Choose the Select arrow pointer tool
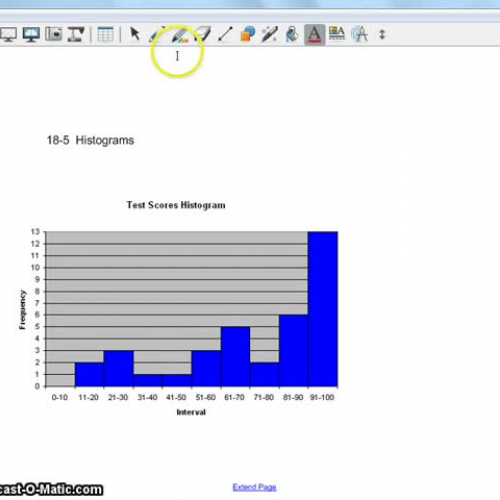500x500 pixels. (135, 34)
